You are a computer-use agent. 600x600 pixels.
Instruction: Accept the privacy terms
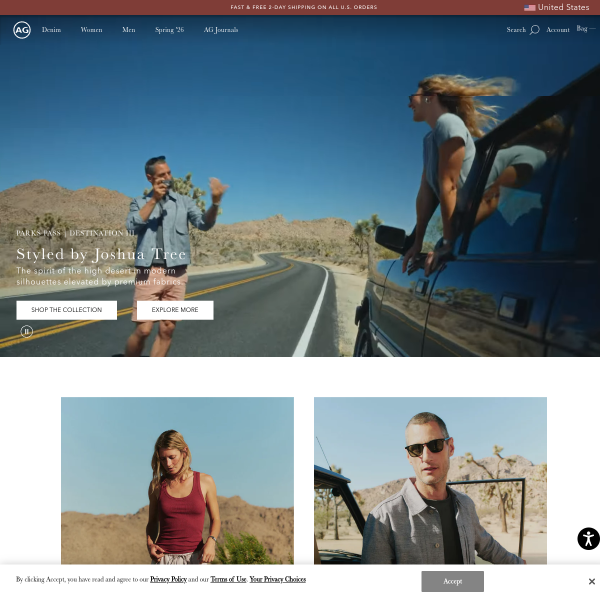click(453, 581)
